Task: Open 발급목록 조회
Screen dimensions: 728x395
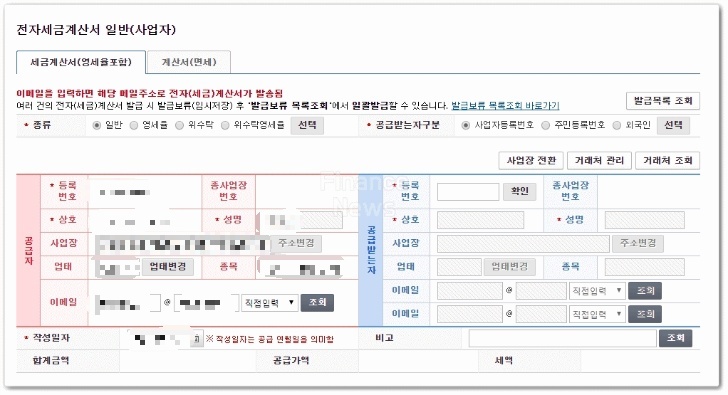Action: [x=663, y=101]
